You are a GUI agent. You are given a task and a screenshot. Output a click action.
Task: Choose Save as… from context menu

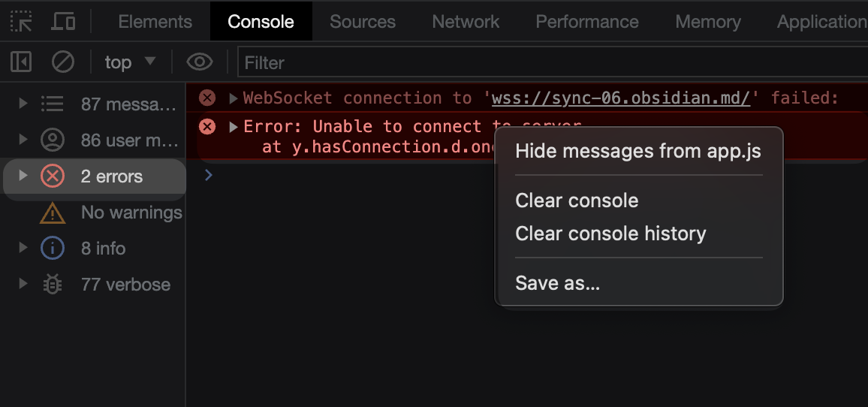pyautogui.click(x=557, y=283)
